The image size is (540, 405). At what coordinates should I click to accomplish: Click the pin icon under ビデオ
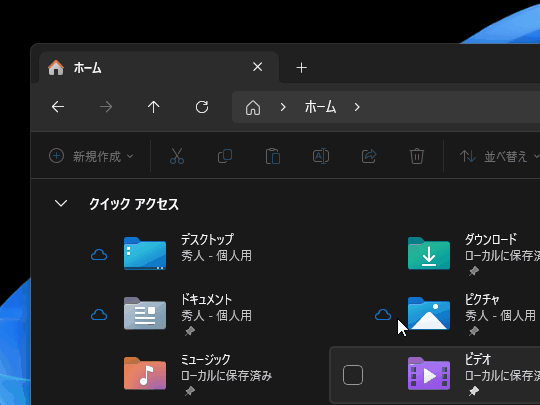(474, 391)
